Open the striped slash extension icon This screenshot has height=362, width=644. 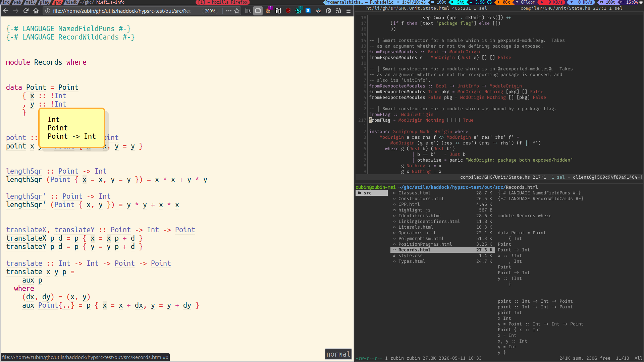click(338, 11)
